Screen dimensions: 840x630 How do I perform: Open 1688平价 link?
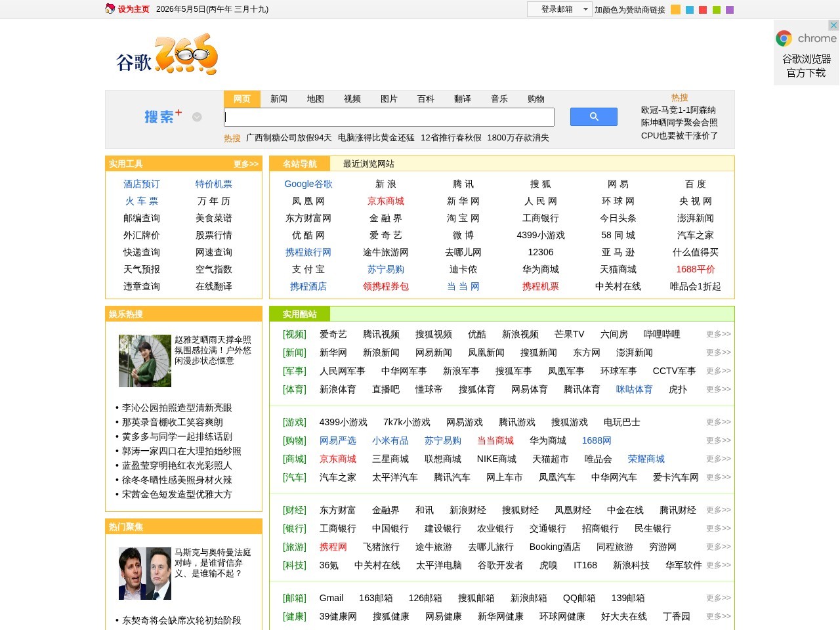pyautogui.click(x=696, y=269)
